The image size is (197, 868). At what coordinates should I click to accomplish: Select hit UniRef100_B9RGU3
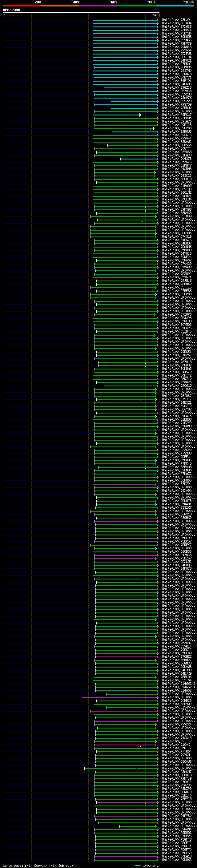176,132
